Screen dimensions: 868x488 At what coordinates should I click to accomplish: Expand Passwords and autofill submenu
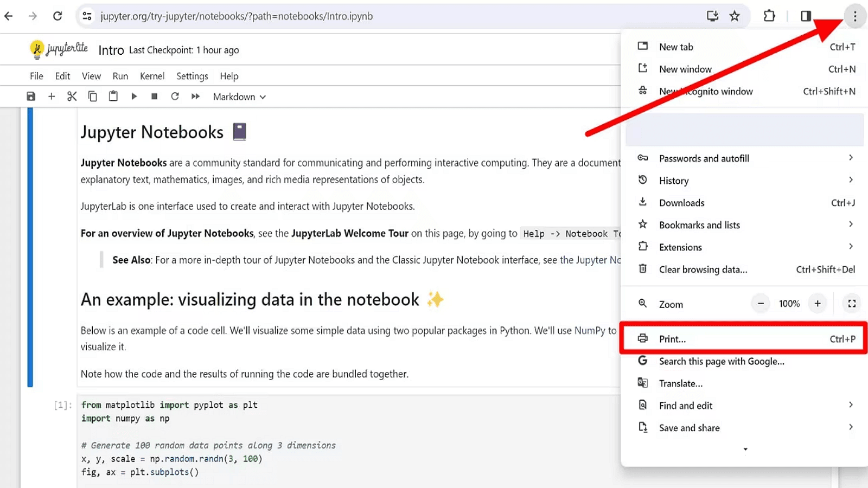click(744, 158)
